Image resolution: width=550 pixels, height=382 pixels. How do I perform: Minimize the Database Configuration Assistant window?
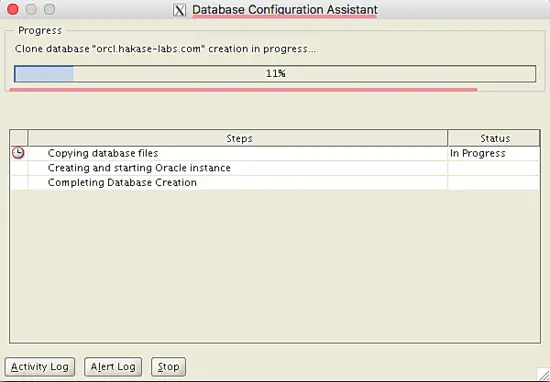(x=31, y=9)
